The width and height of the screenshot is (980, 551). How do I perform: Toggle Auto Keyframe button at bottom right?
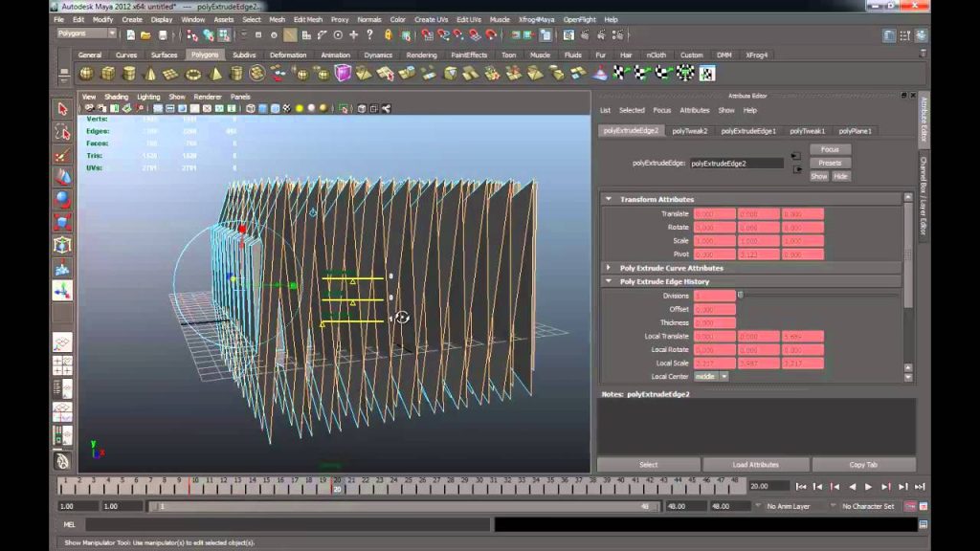point(910,507)
